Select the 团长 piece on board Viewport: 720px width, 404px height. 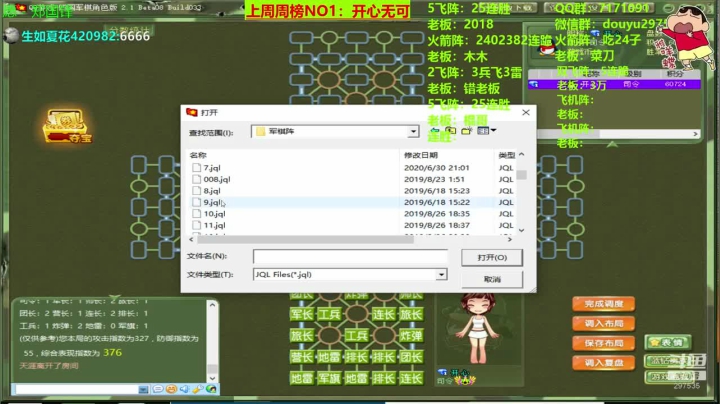point(411,357)
